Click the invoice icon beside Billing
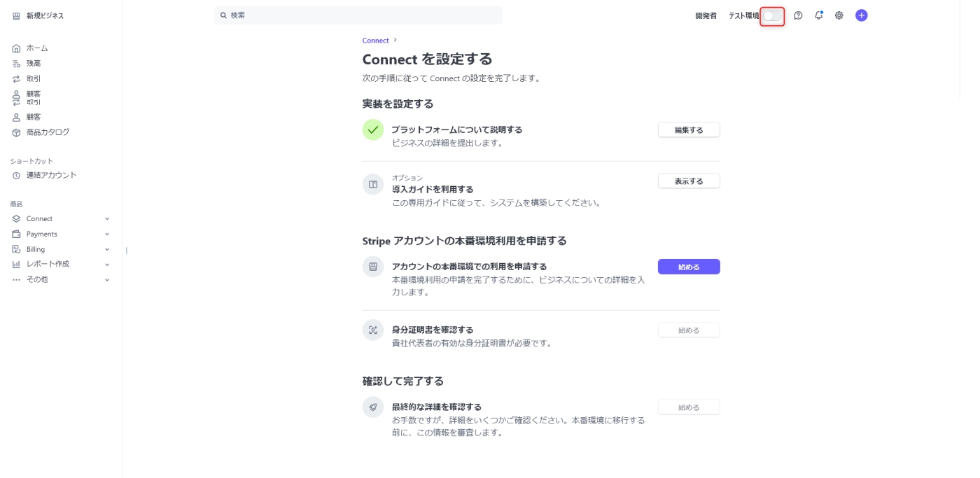This screenshot has height=478, width=980. (16, 249)
